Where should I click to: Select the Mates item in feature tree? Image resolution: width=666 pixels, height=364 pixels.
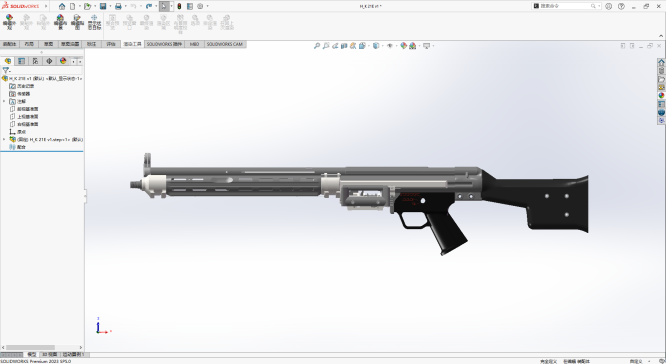point(18,147)
